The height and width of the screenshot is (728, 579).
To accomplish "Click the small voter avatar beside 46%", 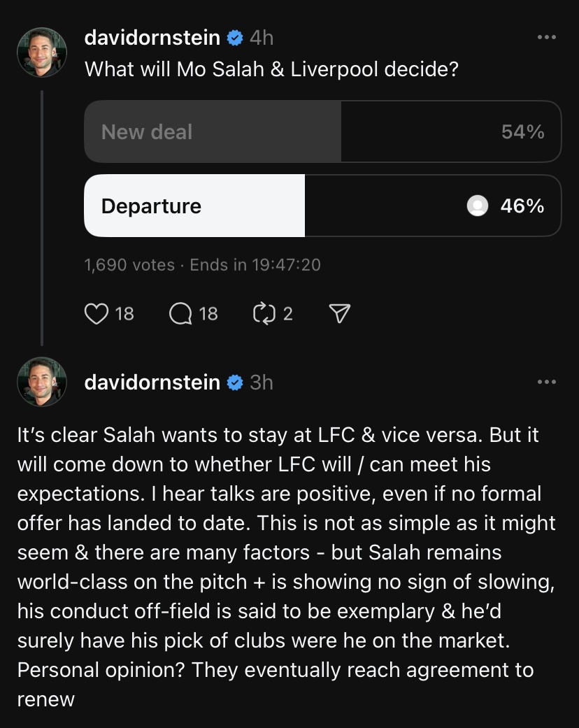I will tap(477, 206).
